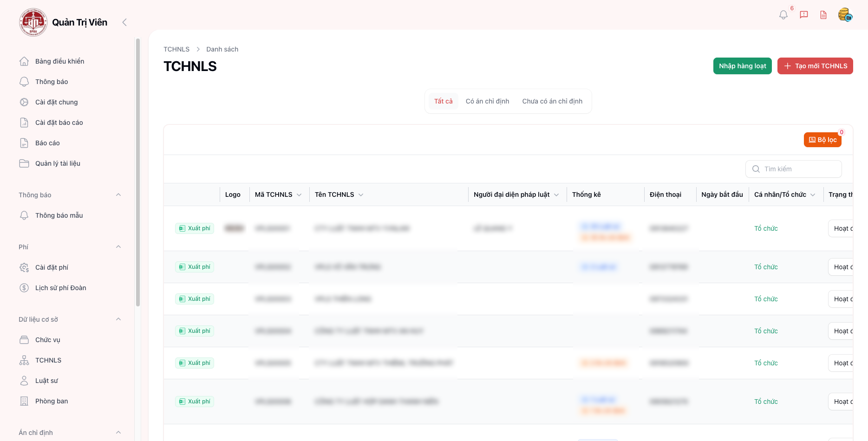Go to Cài đặt chung settings
The width and height of the screenshot is (868, 441).
56,102
